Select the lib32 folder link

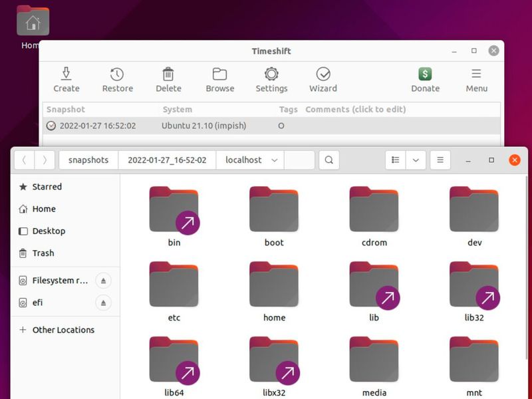point(474,292)
